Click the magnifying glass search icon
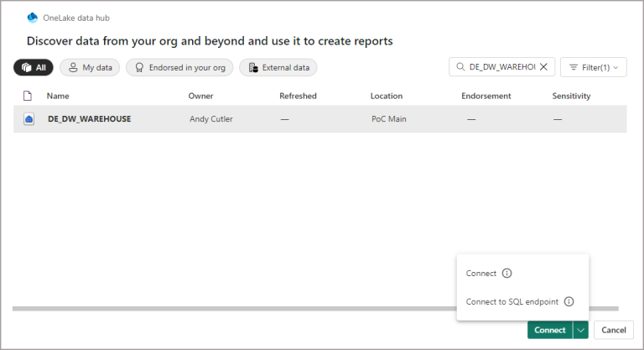 tap(460, 67)
